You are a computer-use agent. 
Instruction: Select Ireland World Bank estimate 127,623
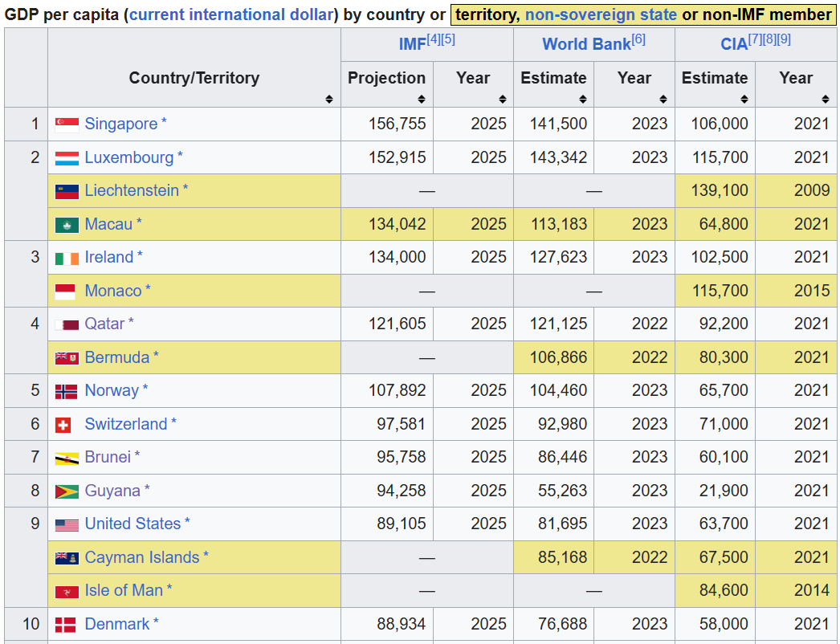[558, 257]
